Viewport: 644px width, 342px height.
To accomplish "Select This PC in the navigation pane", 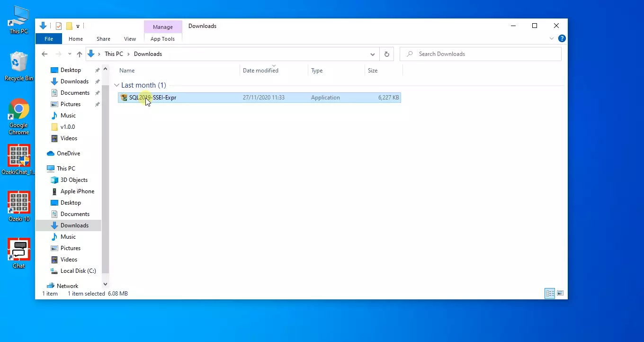I will click(66, 169).
